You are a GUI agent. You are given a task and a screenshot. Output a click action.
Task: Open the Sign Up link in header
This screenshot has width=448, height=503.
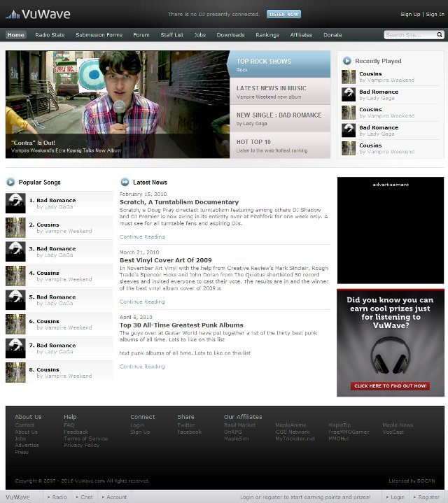pos(410,14)
